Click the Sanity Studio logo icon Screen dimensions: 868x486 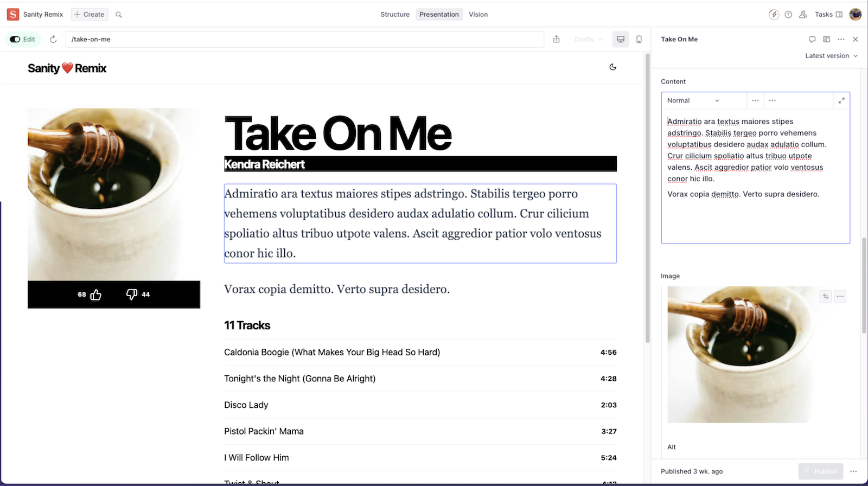point(13,15)
